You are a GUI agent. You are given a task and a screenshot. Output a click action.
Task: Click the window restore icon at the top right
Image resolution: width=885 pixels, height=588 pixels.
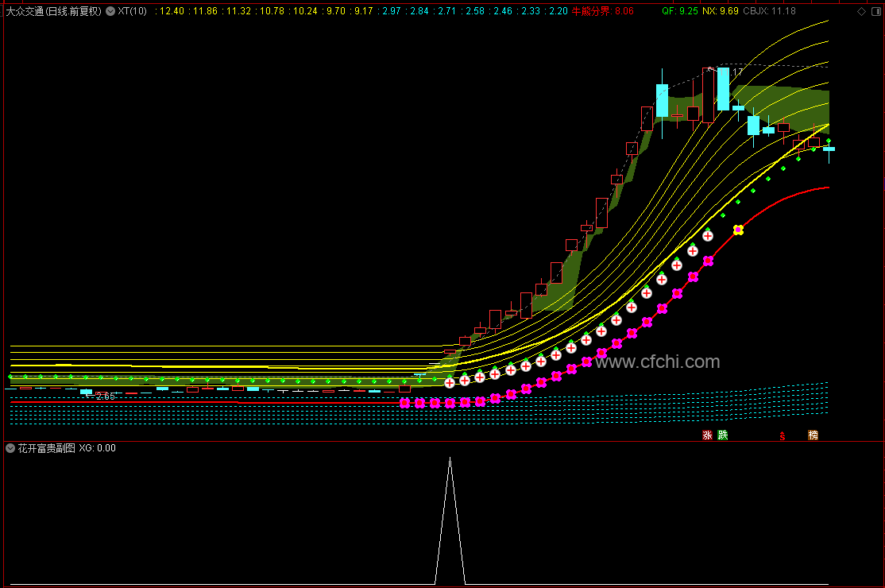[x=876, y=11]
